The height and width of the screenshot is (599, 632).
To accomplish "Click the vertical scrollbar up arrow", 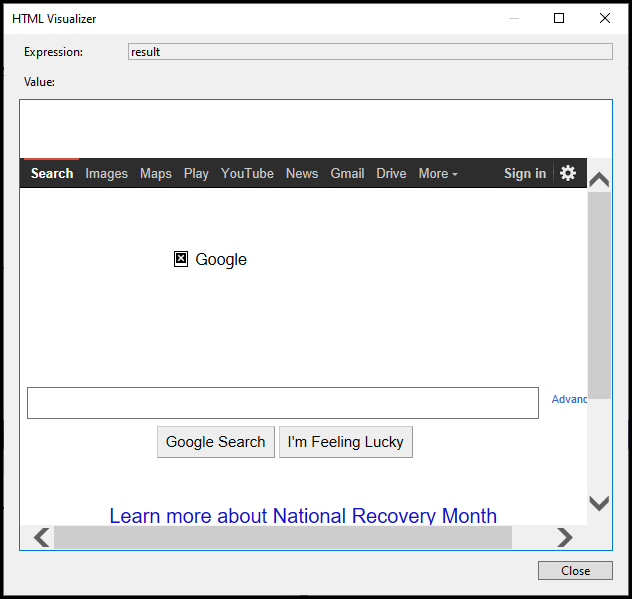I will point(599,179).
